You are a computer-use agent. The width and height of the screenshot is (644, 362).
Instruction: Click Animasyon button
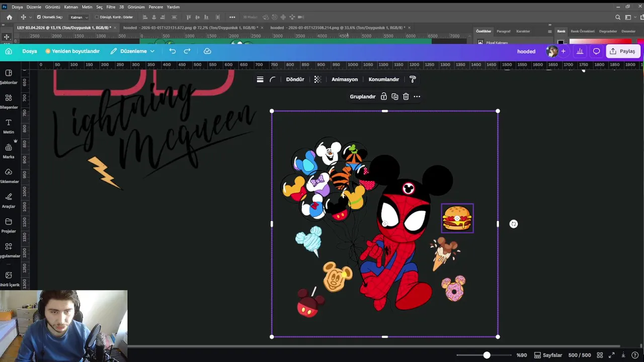tap(345, 79)
